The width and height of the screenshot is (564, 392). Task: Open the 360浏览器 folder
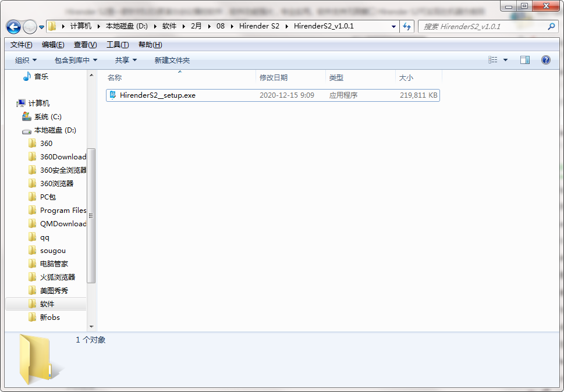click(x=57, y=184)
